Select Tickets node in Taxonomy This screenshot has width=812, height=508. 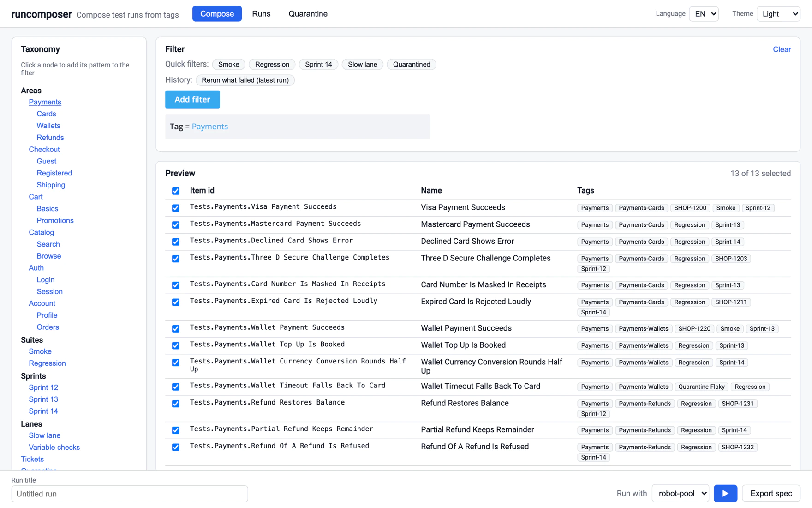tap(32, 459)
